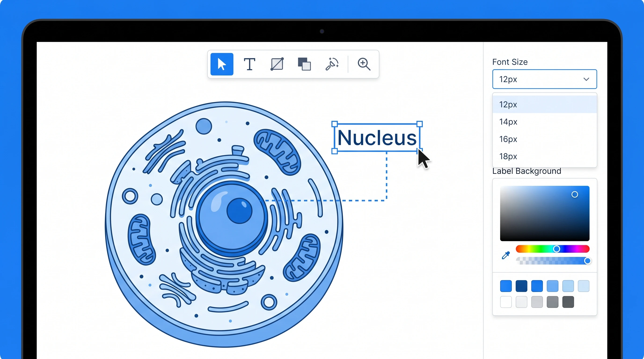Select the overlapping shapes layer tool
This screenshot has height=359, width=644.
coord(304,64)
